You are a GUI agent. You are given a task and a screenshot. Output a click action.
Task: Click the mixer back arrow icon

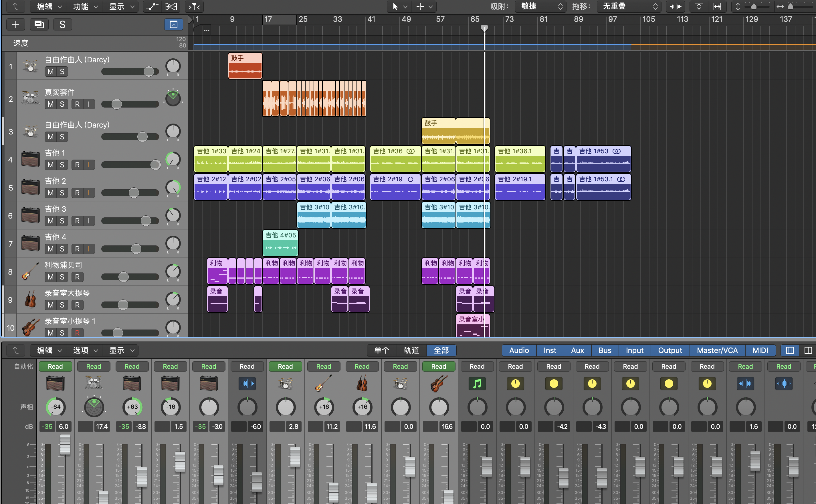tap(16, 350)
